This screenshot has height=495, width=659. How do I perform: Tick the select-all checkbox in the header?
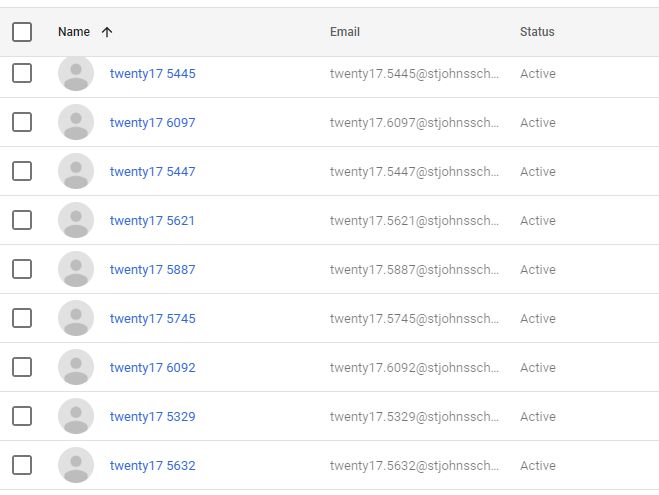pyautogui.click(x=22, y=32)
